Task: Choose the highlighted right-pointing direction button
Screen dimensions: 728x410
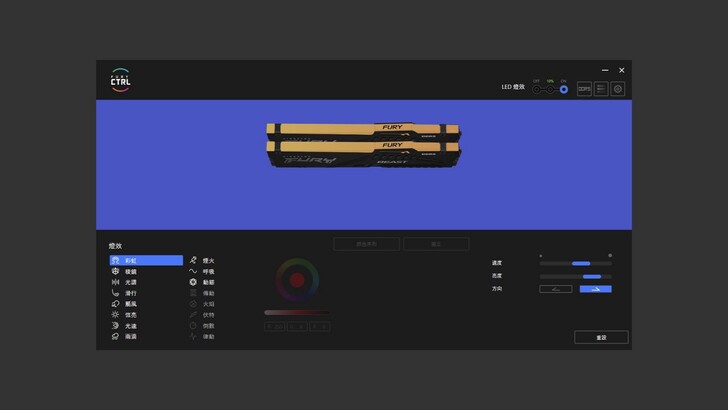Action: point(596,289)
